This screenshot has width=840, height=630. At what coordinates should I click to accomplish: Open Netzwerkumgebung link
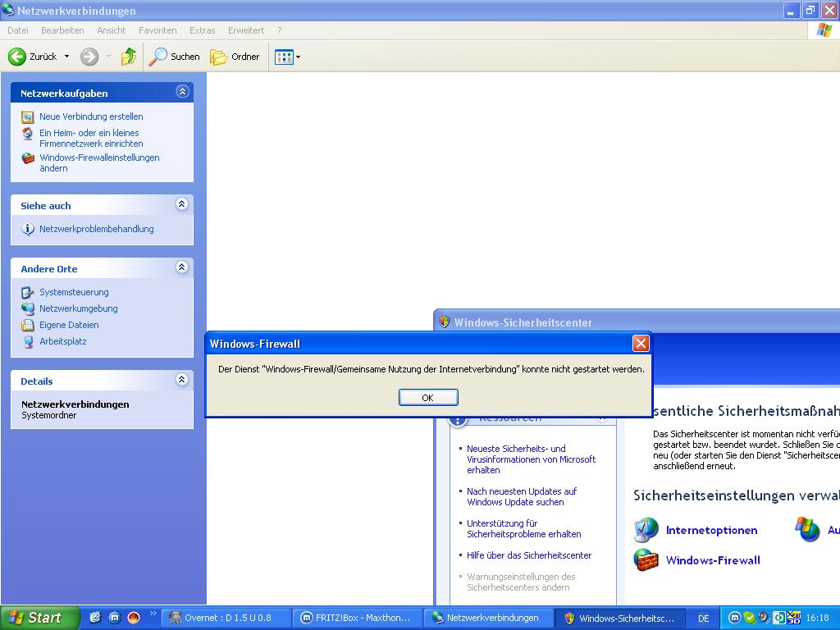(78, 308)
